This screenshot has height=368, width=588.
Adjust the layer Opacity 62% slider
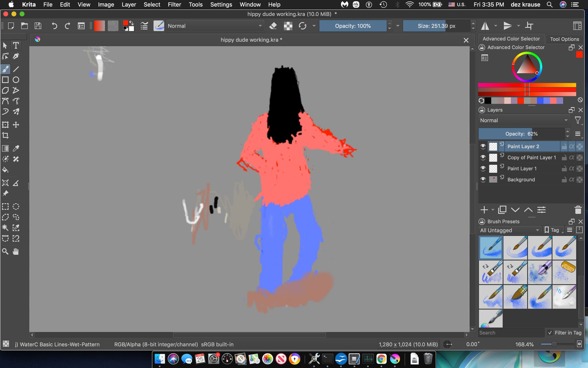click(x=521, y=134)
